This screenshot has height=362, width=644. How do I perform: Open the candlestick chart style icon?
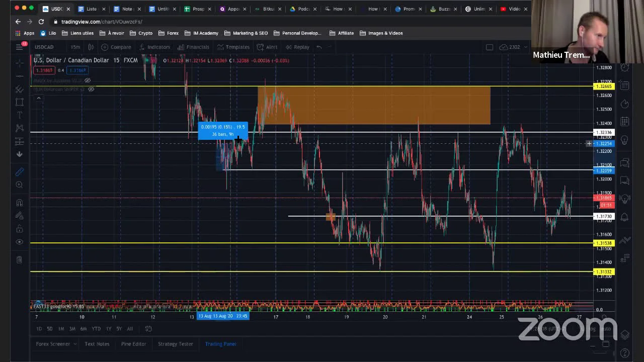pyautogui.click(x=91, y=47)
